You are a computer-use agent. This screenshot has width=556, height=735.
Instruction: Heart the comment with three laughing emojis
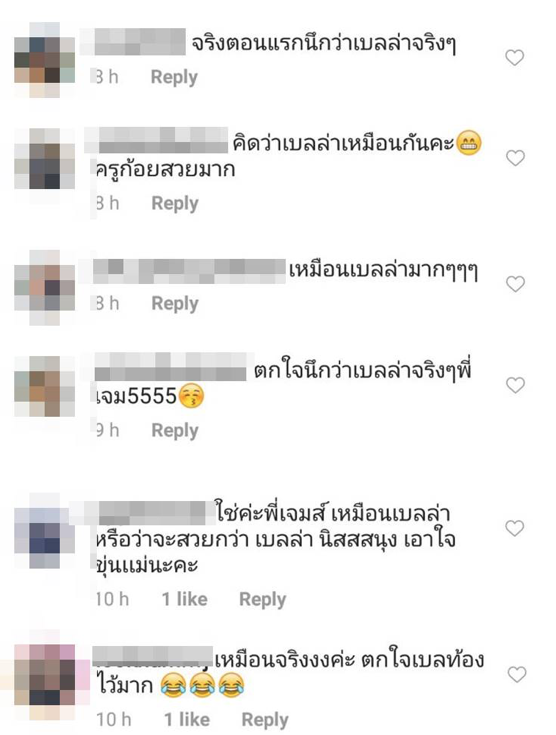click(517, 675)
